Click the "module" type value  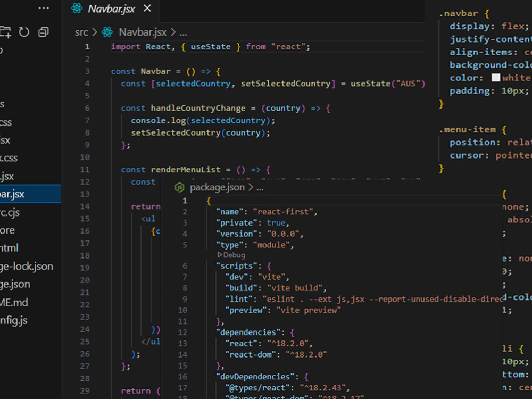(x=271, y=245)
